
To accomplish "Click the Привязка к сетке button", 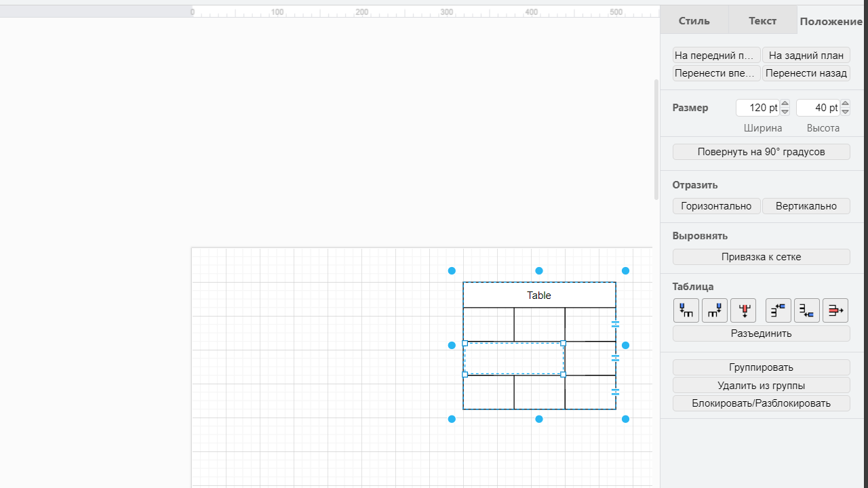I will [761, 257].
